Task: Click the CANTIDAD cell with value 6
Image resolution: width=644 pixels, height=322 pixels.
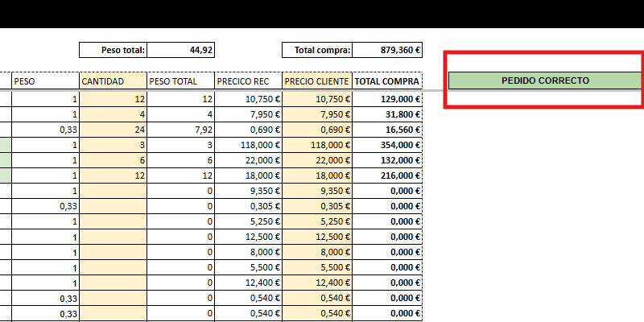Action: (x=113, y=160)
